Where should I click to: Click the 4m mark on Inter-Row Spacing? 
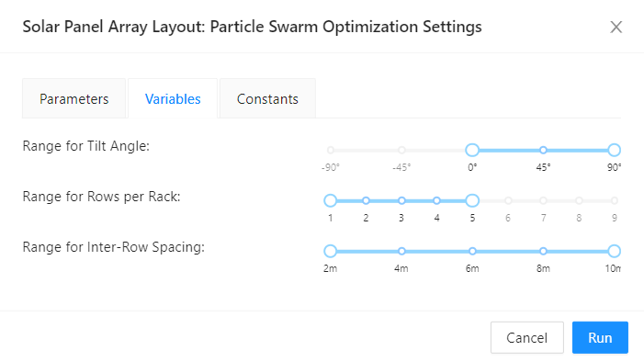click(401, 251)
